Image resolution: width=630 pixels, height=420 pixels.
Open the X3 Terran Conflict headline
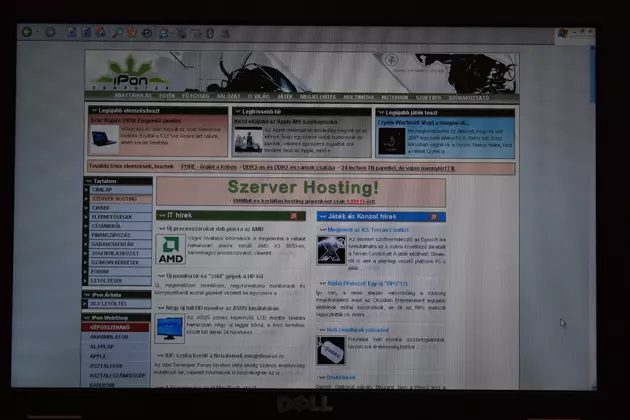click(368, 230)
